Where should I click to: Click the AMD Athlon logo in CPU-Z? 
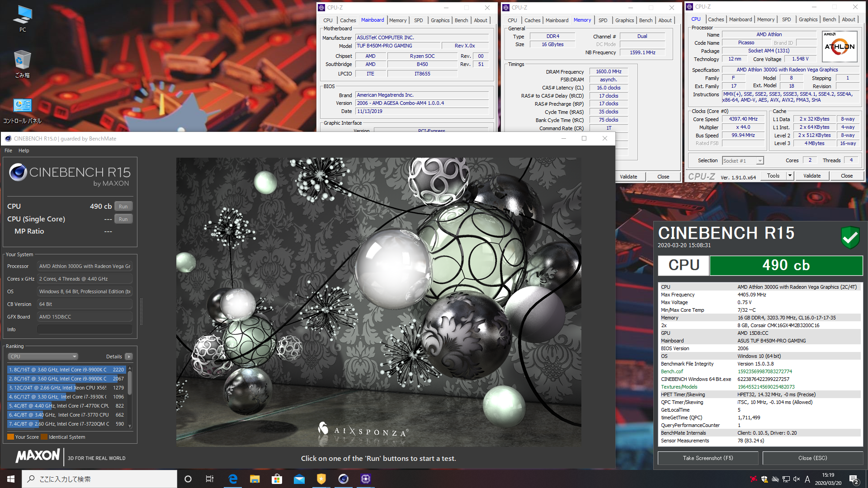point(840,46)
